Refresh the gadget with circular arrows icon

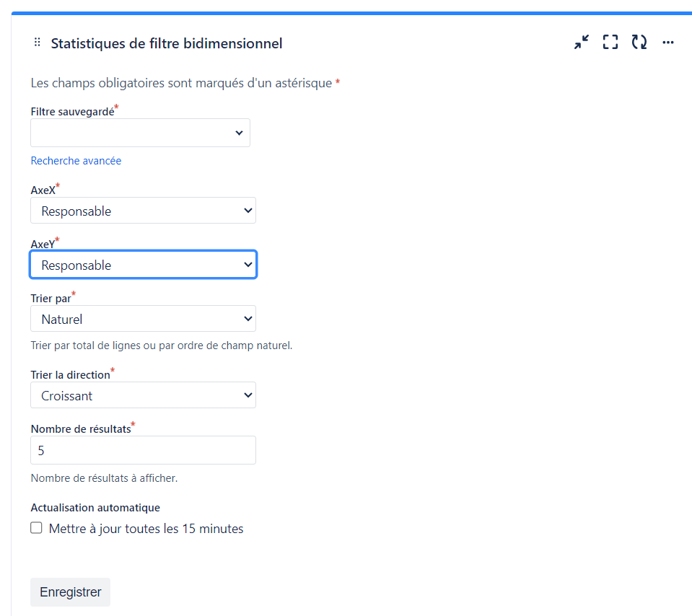click(x=639, y=43)
